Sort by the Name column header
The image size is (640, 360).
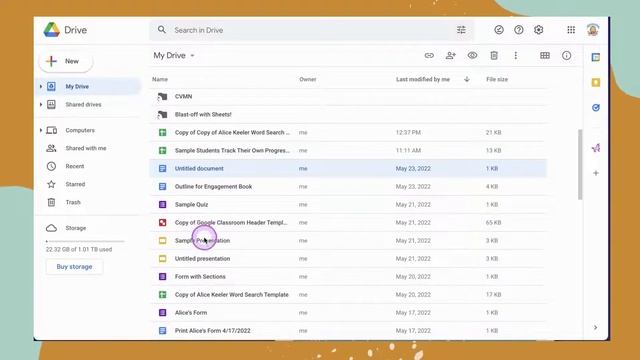coord(160,79)
